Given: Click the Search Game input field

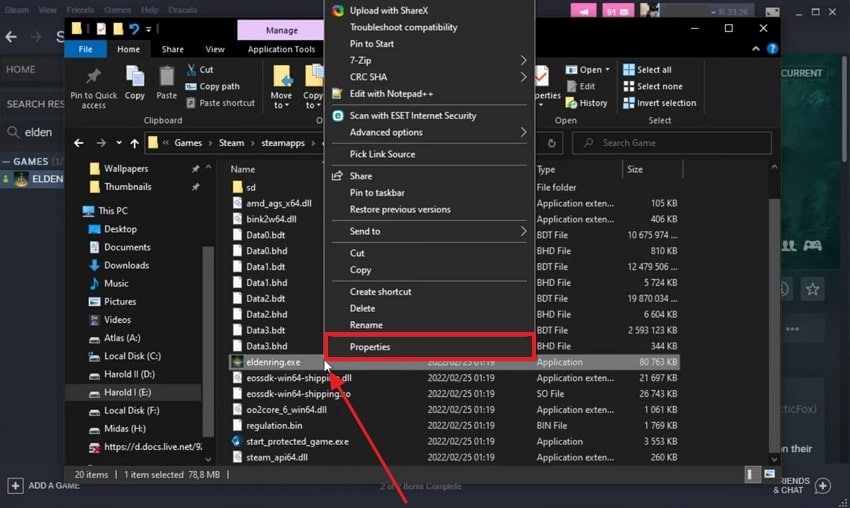Looking at the screenshot, I should pos(672,143).
